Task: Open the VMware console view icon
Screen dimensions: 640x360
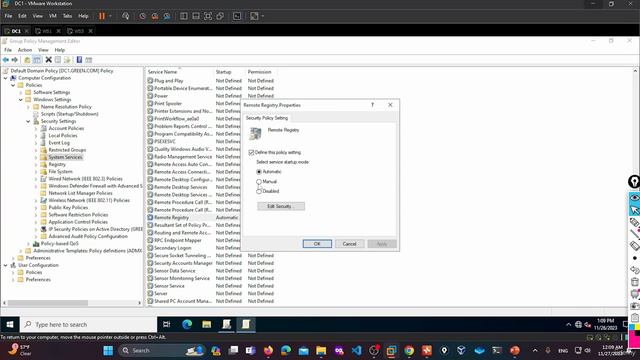Action: [237, 16]
